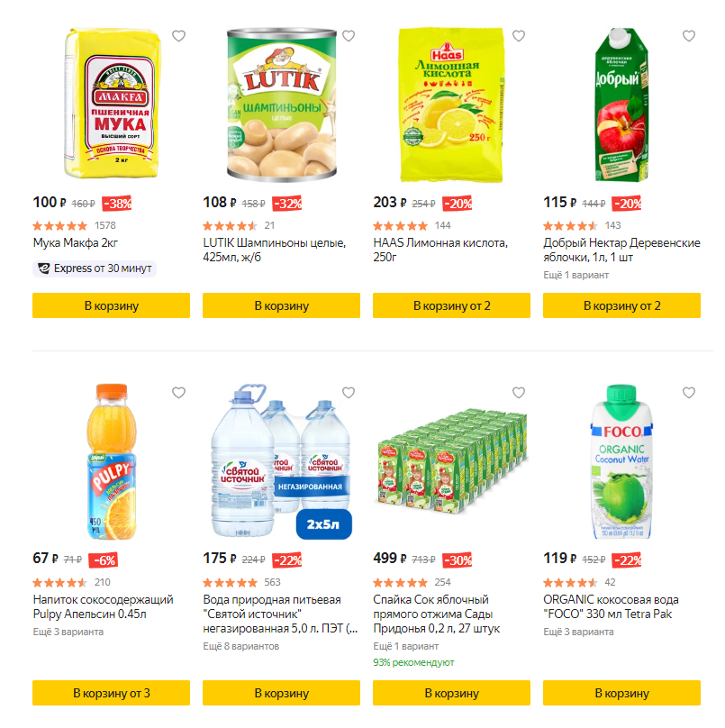The width and height of the screenshot is (725, 728).
Task: Add Makfa flour 2kg to cart
Action: tap(111, 305)
